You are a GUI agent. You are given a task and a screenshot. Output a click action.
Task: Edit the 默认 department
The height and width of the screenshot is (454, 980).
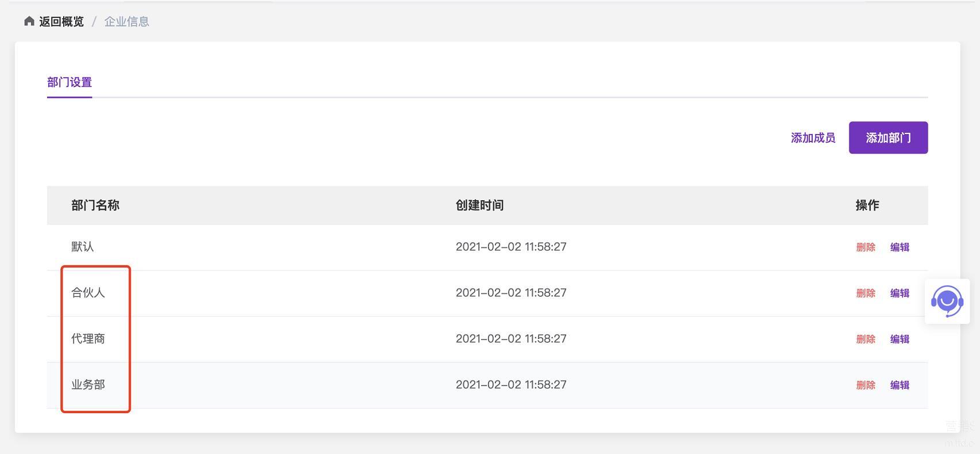[900, 247]
